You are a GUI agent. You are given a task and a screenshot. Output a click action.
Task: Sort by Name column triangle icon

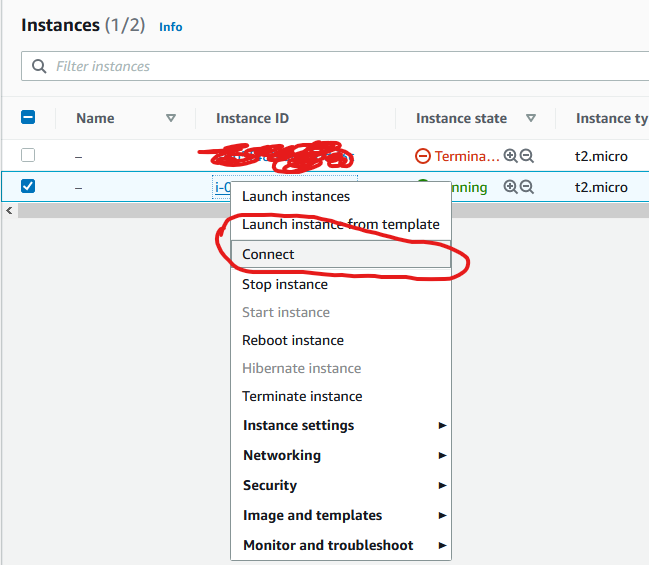point(171,118)
